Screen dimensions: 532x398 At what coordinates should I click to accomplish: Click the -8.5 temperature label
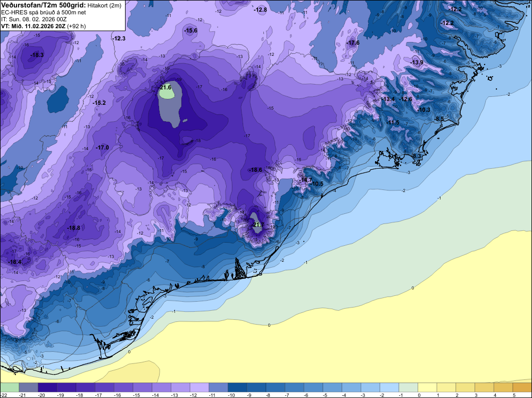[439, 119]
